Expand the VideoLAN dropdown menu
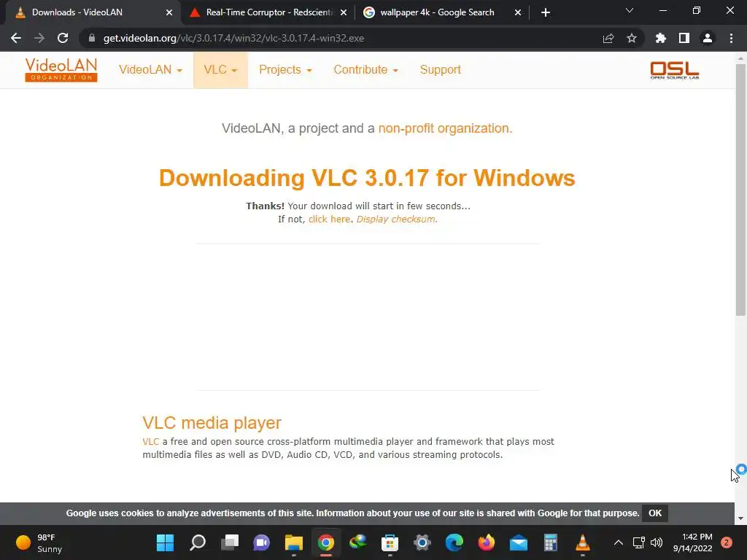The image size is (747, 560). 150,70
